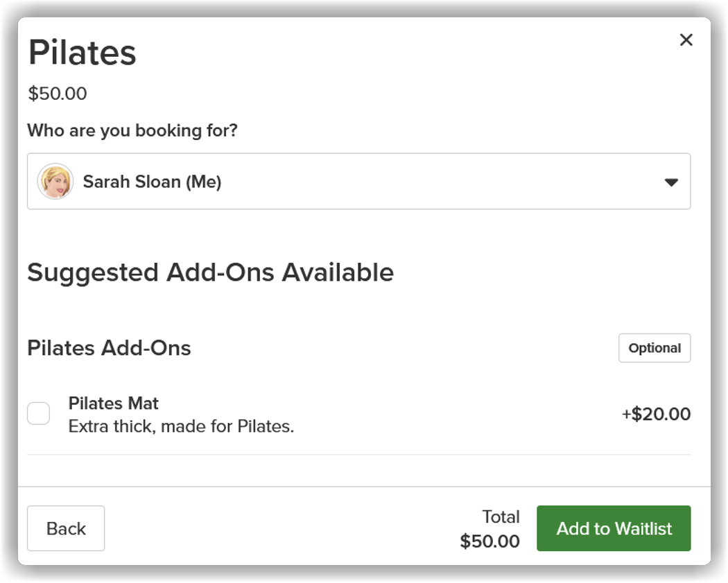728x583 pixels.
Task: Click Sarah Sloan's avatar picture
Action: [55, 181]
